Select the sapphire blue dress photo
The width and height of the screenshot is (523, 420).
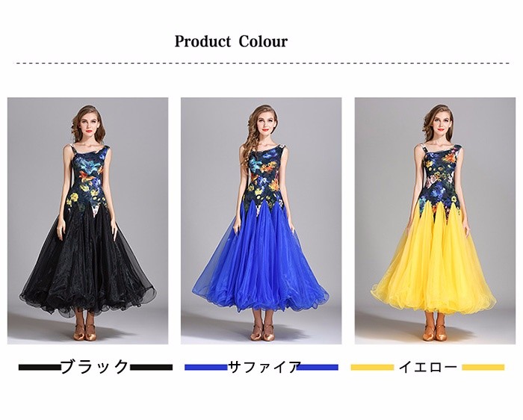pos(261,220)
